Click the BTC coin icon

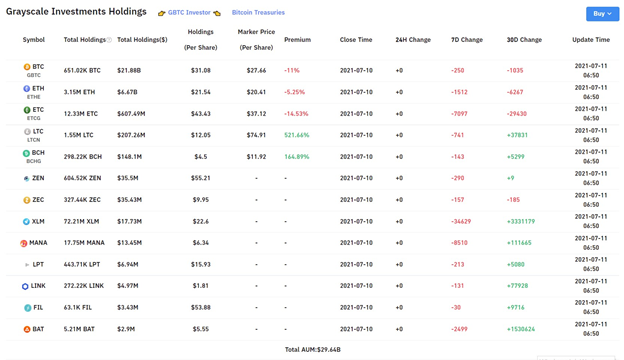click(x=27, y=67)
